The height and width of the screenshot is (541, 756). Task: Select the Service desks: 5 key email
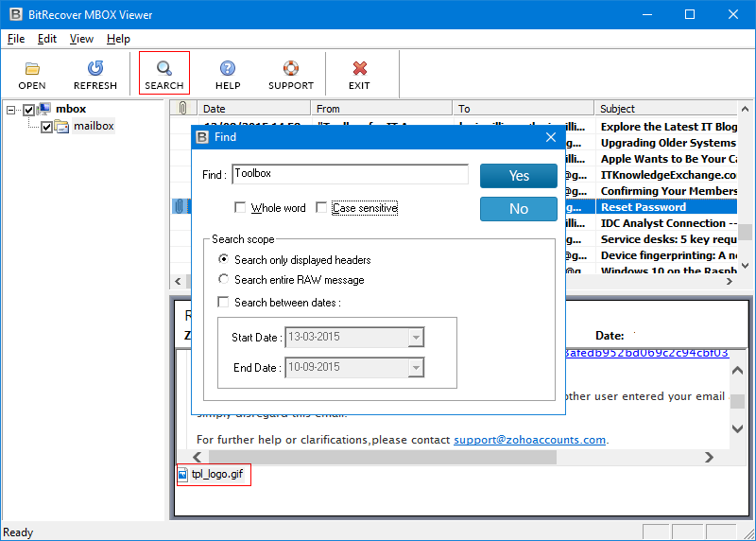click(x=668, y=239)
